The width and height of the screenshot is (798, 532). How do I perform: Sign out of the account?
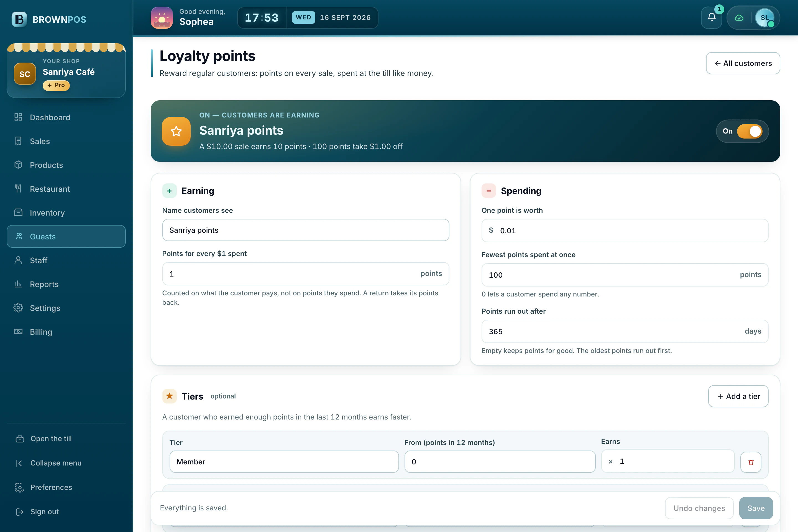click(x=66, y=512)
